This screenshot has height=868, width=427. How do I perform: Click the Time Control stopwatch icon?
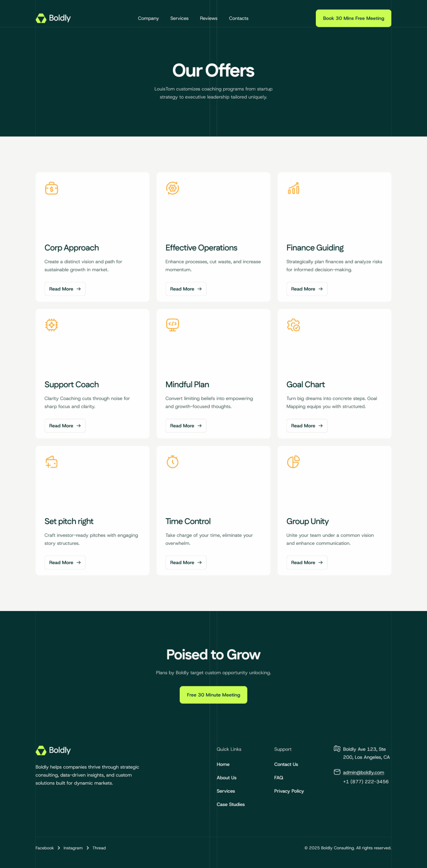click(172, 462)
